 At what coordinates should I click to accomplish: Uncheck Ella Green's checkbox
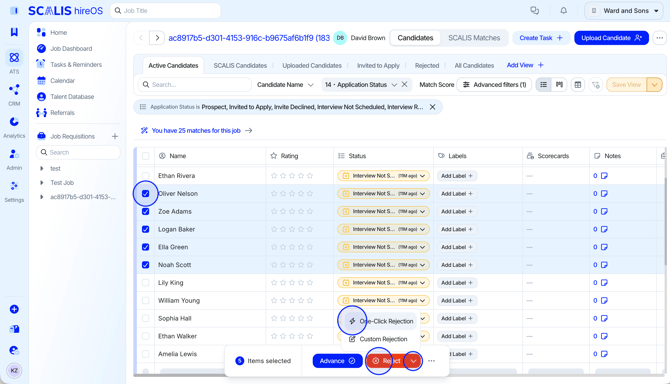(146, 247)
